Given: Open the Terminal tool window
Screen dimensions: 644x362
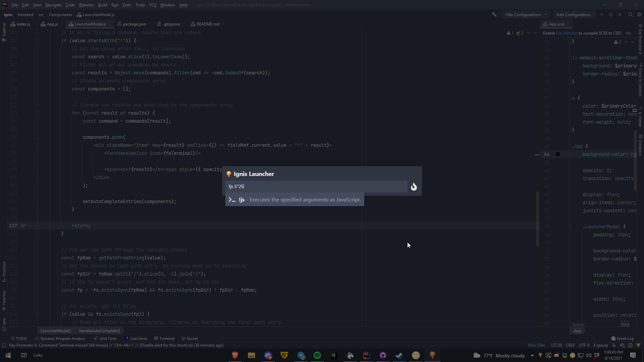Looking at the screenshot, I should 164,339.
